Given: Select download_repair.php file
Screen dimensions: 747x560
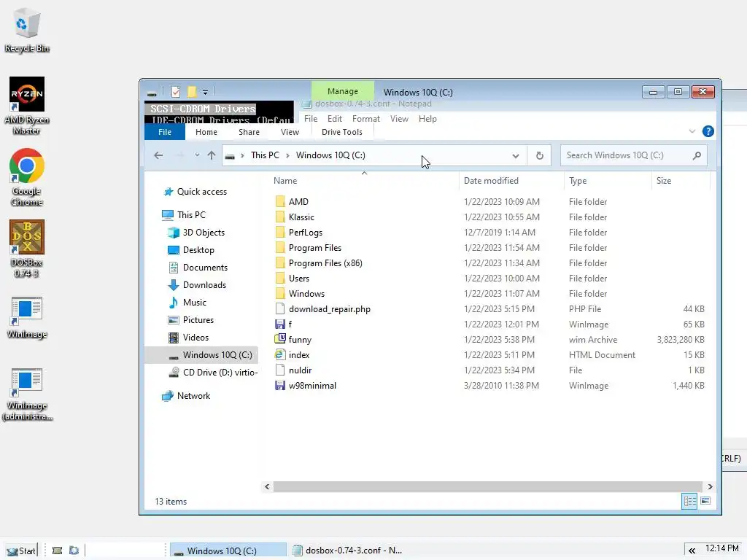Looking at the screenshot, I should [329, 308].
